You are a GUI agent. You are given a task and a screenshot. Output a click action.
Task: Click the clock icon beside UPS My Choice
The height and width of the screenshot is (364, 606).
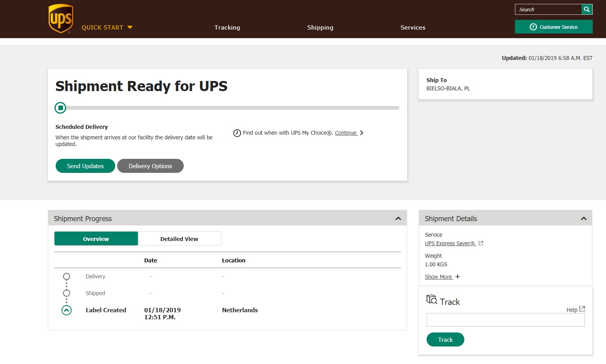click(x=237, y=133)
